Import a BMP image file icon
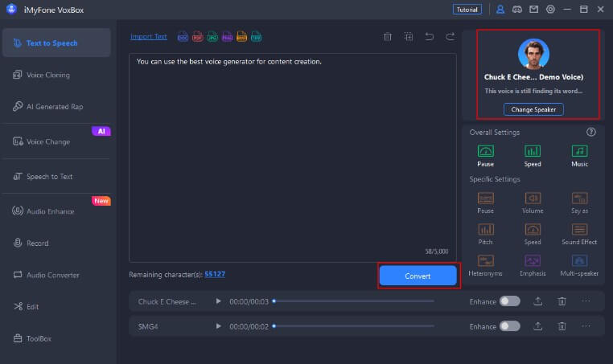613x364 pixels. pos(241,37)
